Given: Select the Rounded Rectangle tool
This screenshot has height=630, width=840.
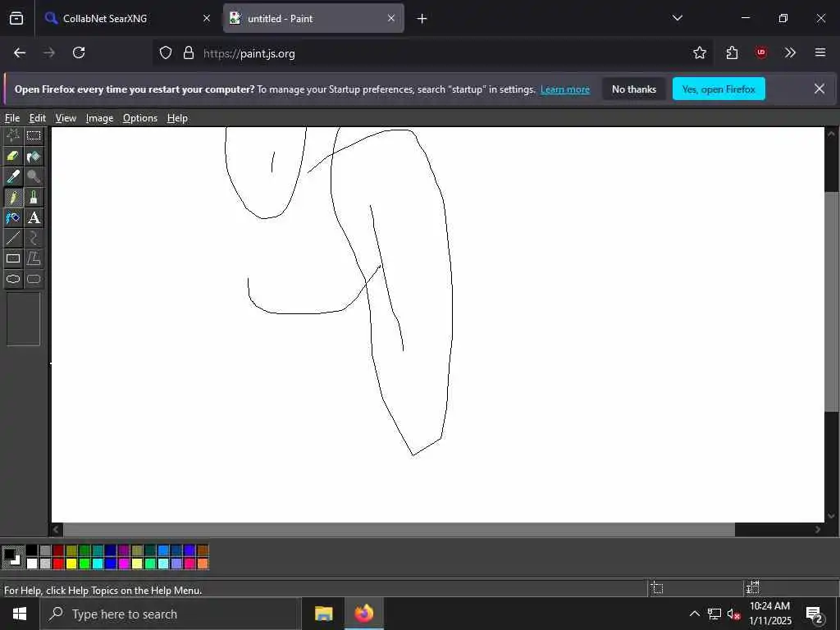Looking at the screenshot, I should [x=34, y=279].
